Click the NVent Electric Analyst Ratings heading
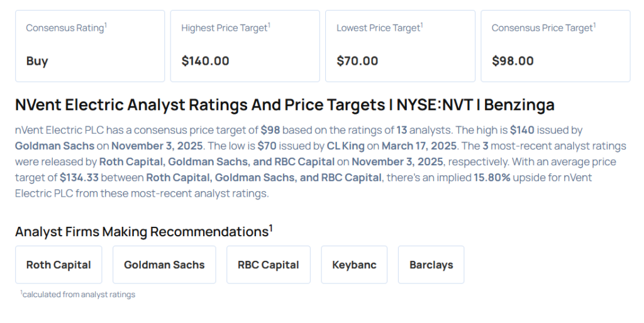 [284, 104]
